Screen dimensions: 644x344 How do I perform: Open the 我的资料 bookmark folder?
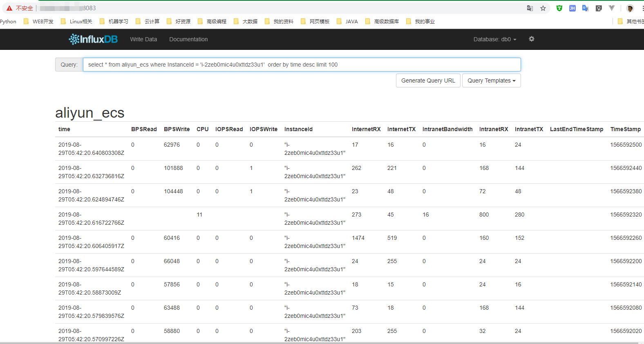pos(279,22)
